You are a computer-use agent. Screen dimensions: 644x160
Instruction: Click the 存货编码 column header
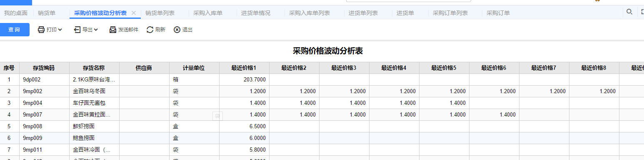point(44,68)
